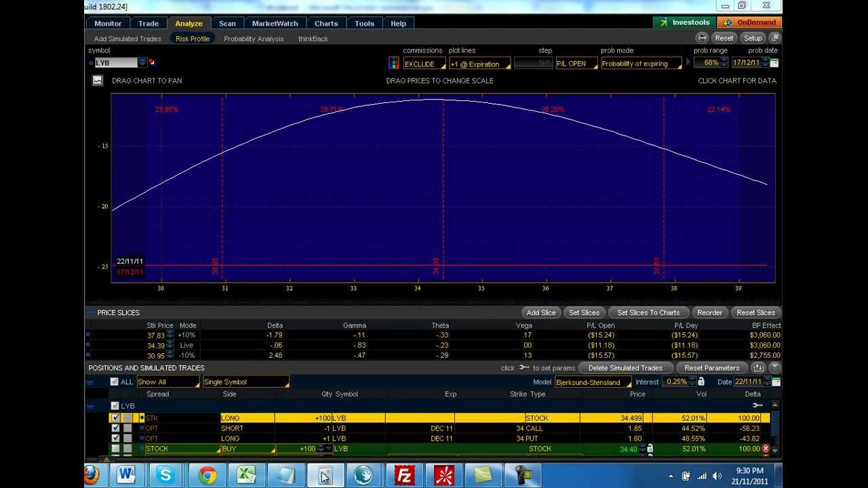This screenshot has height=488, width=868.
Task: Switch to the Monitor tab
Action: point(108,23)
